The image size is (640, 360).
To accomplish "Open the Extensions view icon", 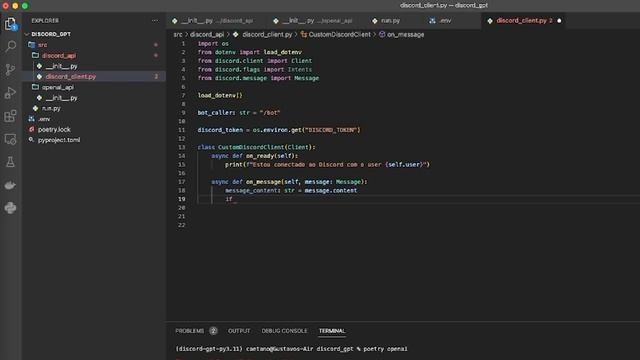I will point(11,116).
